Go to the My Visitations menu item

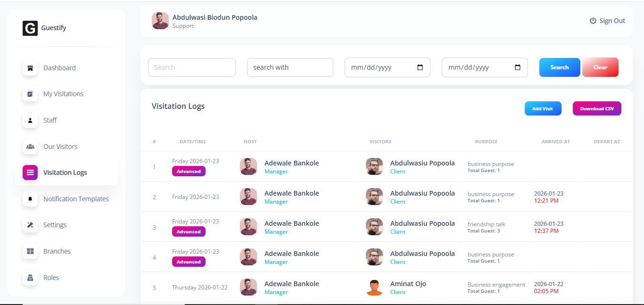tap(63, 94)
